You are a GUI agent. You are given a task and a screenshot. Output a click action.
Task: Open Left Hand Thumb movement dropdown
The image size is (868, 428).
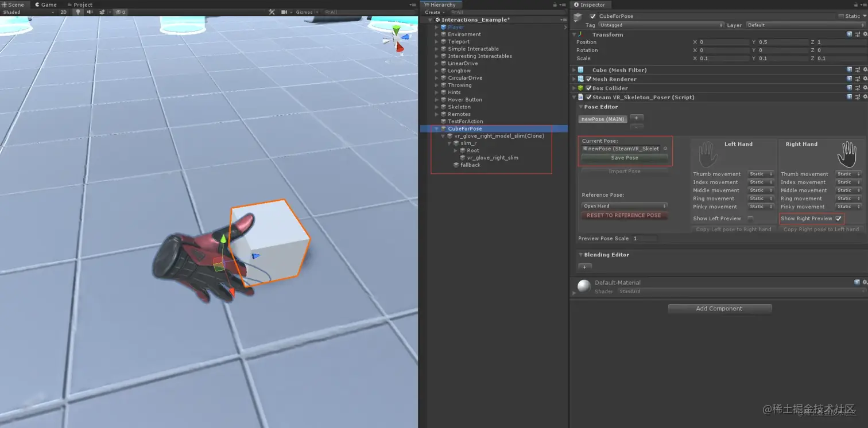click(x=761, y=174)
